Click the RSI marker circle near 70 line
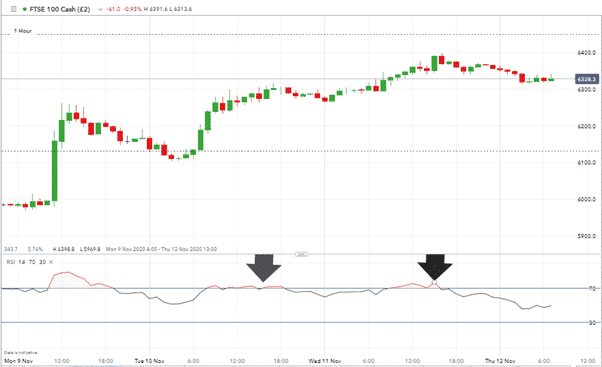 (434, 283)
